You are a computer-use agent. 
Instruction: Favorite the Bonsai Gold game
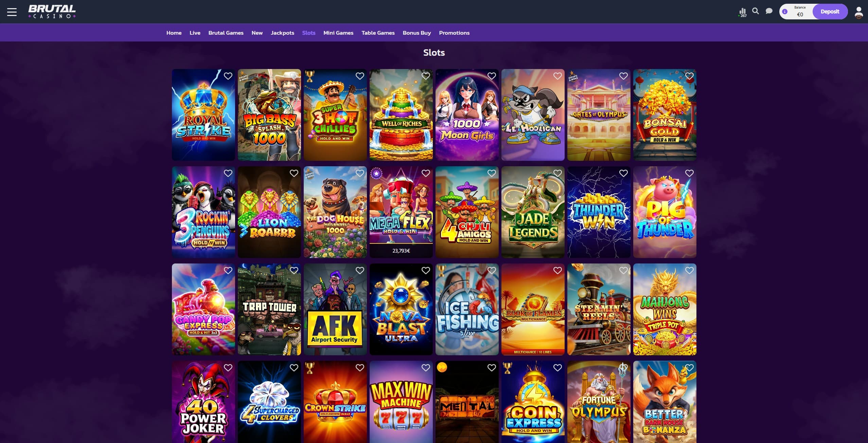point(689,76)
